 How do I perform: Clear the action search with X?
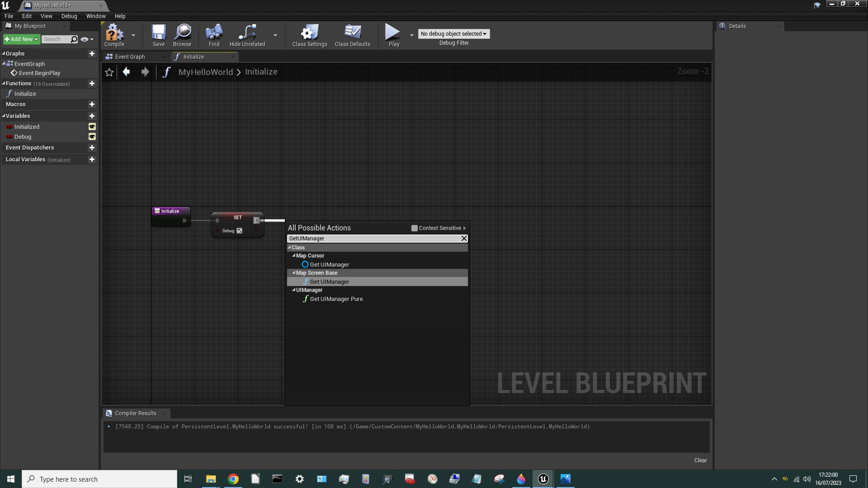coord(464,239)
